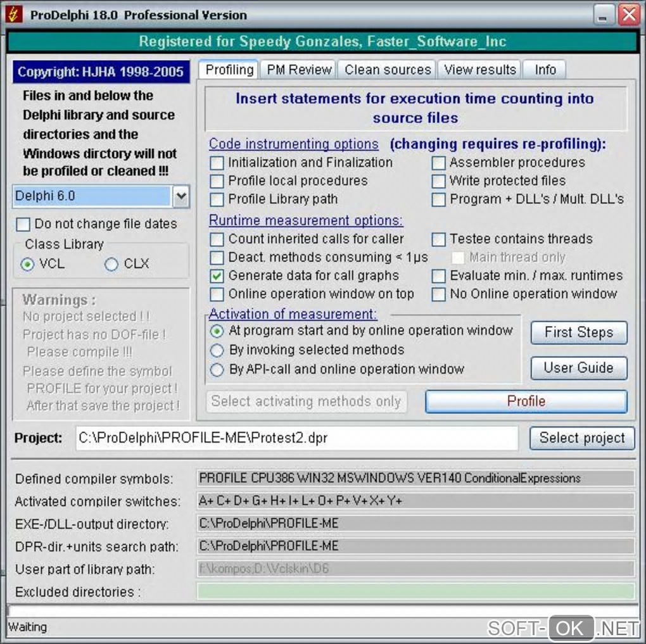Select At program start and by online operation window
Screen dimensions: 646x644
tap(217, 331)
